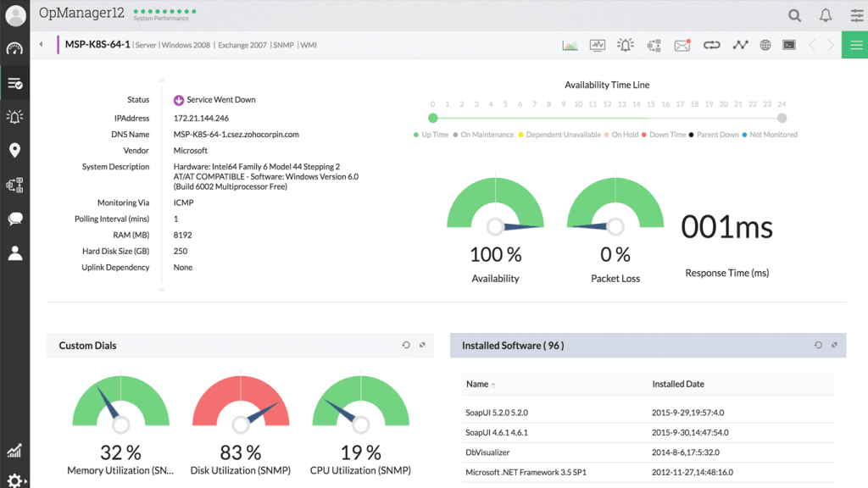Select the performance graphs toolbar icon
868x488 pixels.
point(570,44)
